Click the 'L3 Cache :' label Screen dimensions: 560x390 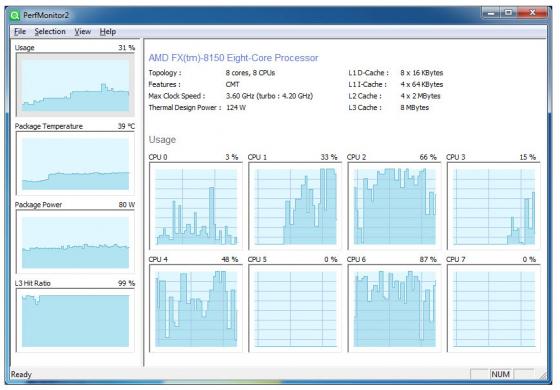point(365,108)
